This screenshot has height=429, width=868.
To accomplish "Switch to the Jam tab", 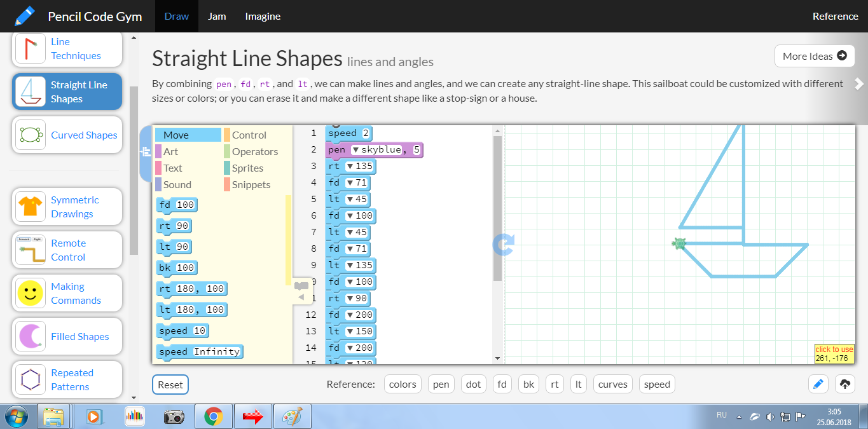I will (217, 16).
